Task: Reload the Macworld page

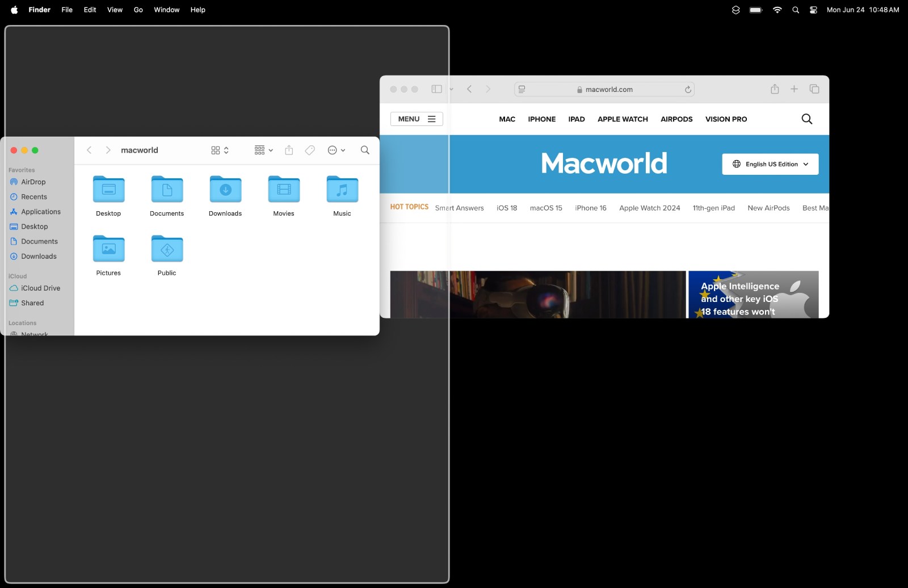Action: coord(688,89)
